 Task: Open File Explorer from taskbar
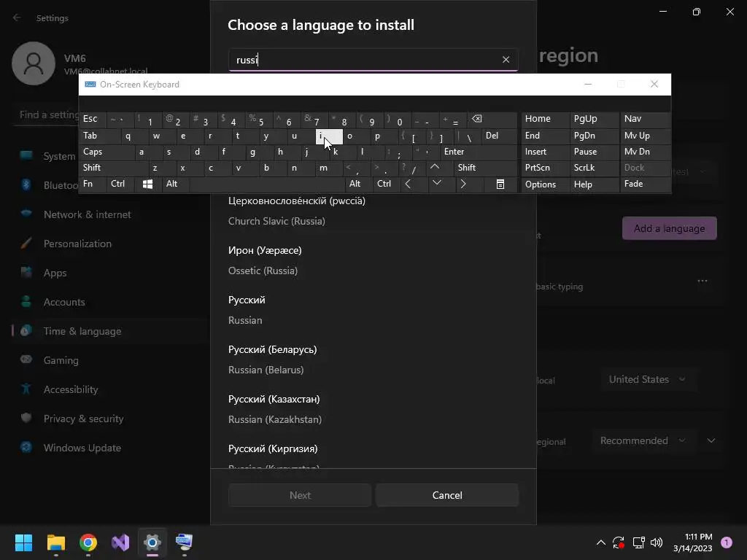(55, 542)
